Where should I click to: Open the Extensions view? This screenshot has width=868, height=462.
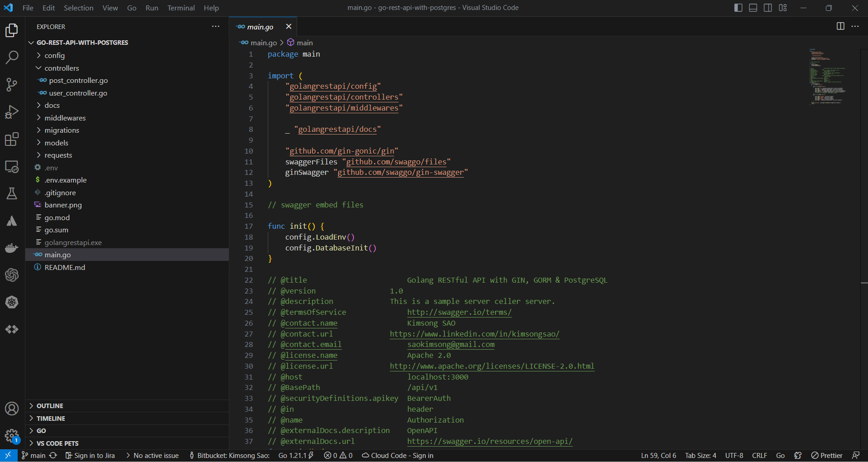[x=12, y=139]
